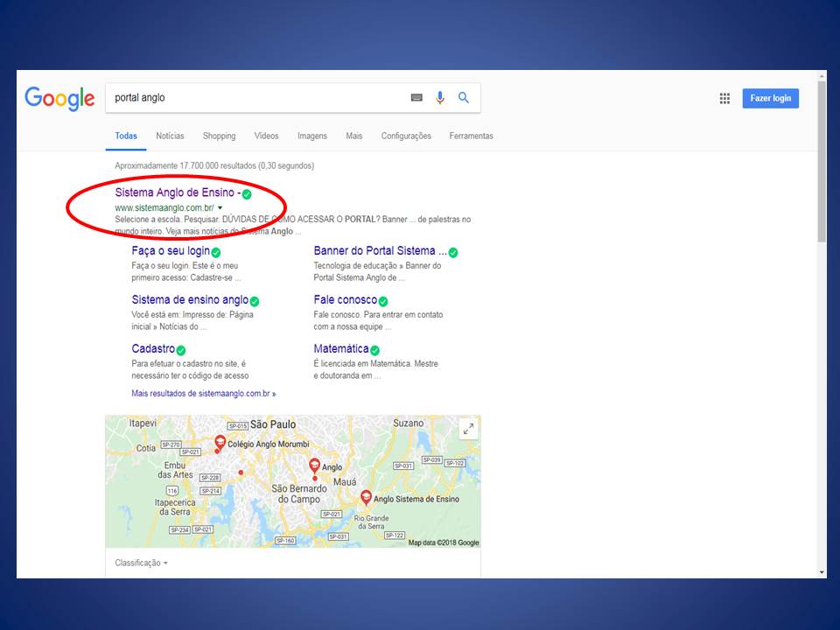Click the green checkmark beside Sistema Anglo de Ensino
The image size is (840, 630).
[x=247, y=194]
